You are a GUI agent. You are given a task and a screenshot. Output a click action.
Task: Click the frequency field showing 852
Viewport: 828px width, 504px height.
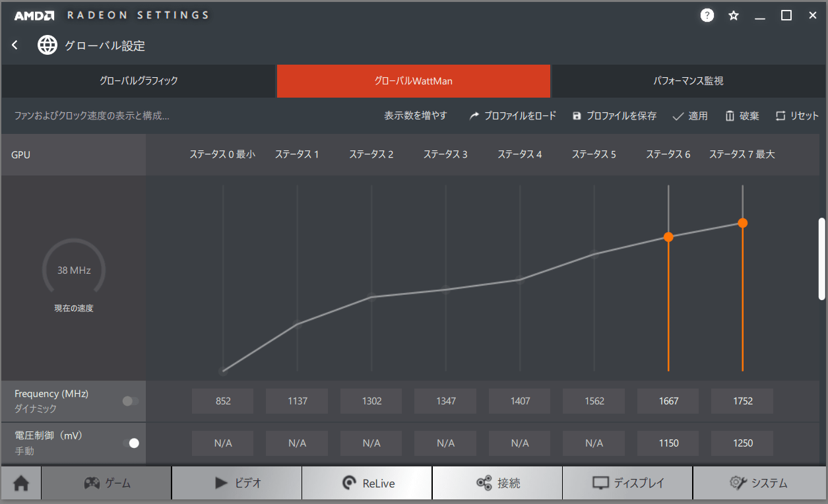tap(223, 401)
